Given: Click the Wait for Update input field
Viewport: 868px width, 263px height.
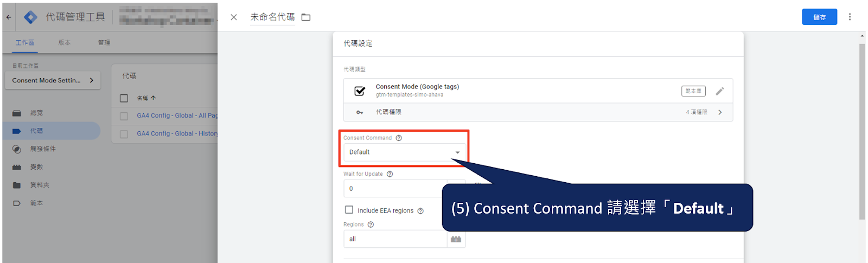Looking at the screenshot, I should pyautogui.click(x=395, y=189).
